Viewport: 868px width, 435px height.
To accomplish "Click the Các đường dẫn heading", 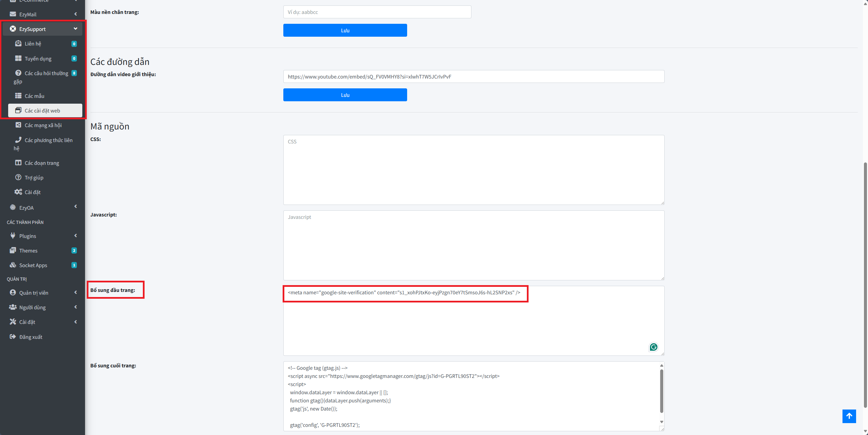I will tap(120, 62).
